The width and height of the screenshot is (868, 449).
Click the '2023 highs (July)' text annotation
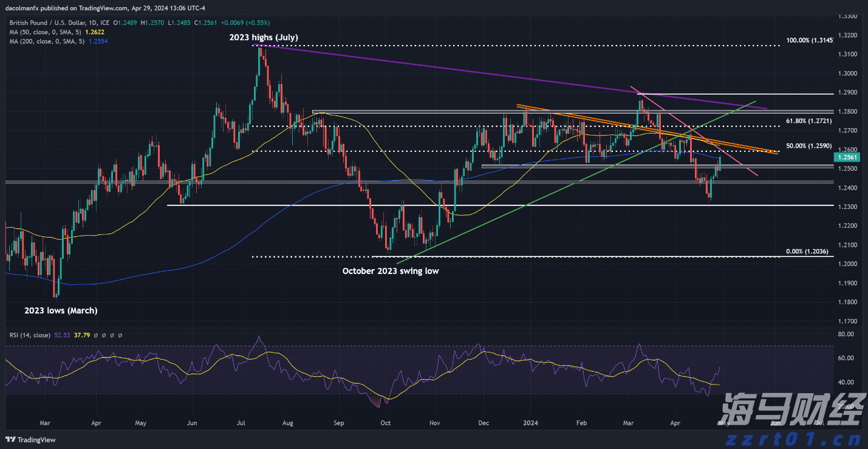(264, 38)
